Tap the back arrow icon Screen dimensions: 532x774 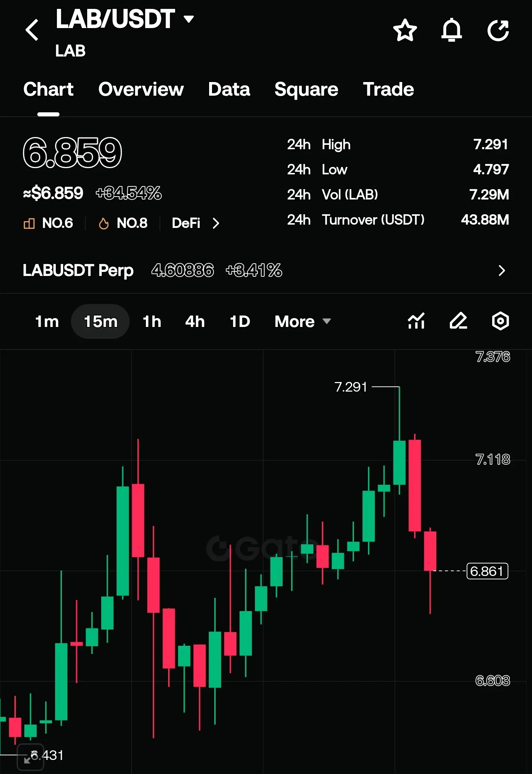point(32,30)
